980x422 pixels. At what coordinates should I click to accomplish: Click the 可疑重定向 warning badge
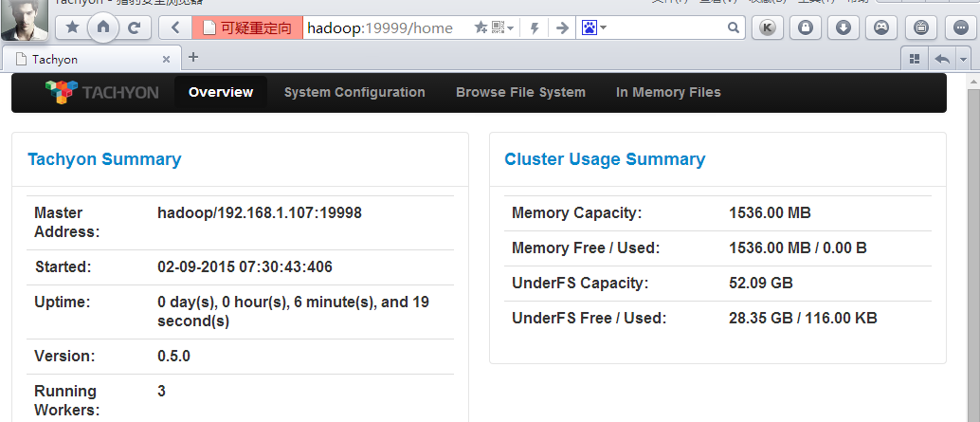pos(247,28)
